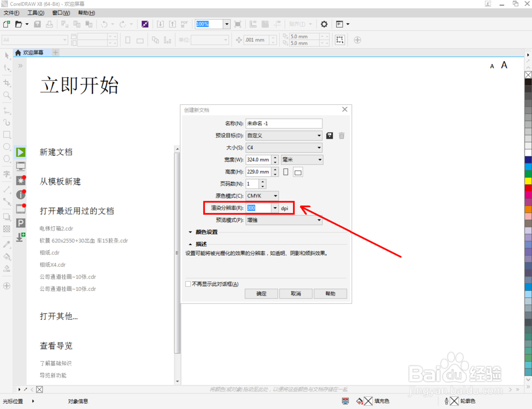Open the units millimeters dropdown
The width and height of the screenshot is (532, 409).
[x=302, y=160]
